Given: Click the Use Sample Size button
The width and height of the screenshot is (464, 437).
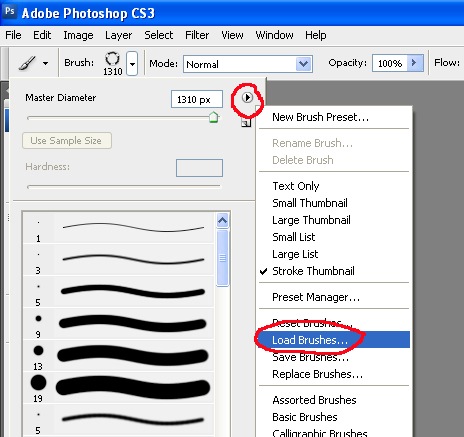Looking at the screenshot, I should tap(67, 141).
